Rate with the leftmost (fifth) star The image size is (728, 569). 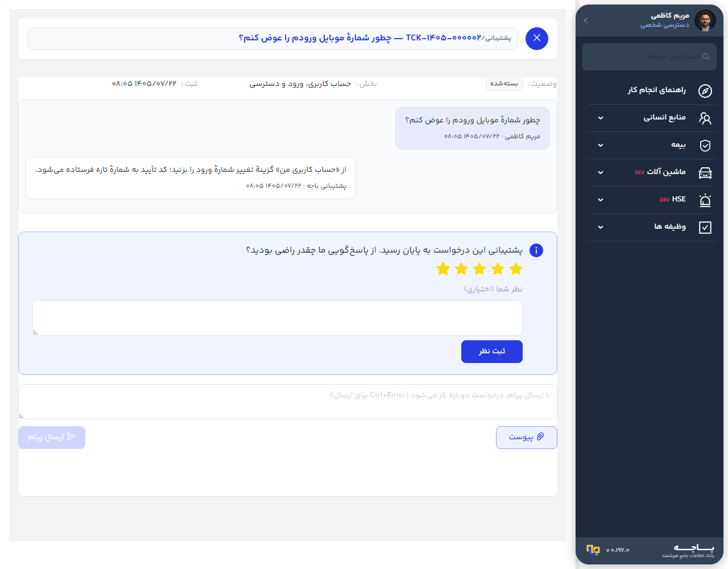coord(443,269)
